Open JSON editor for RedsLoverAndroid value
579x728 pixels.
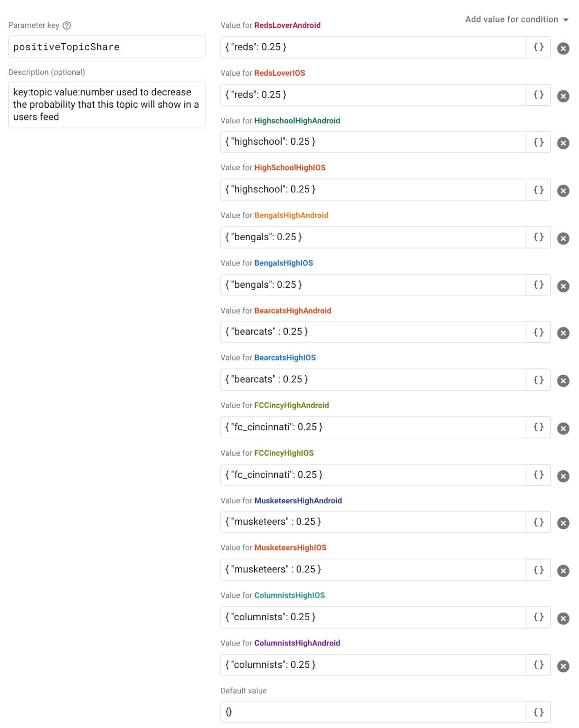coord(538,47)
